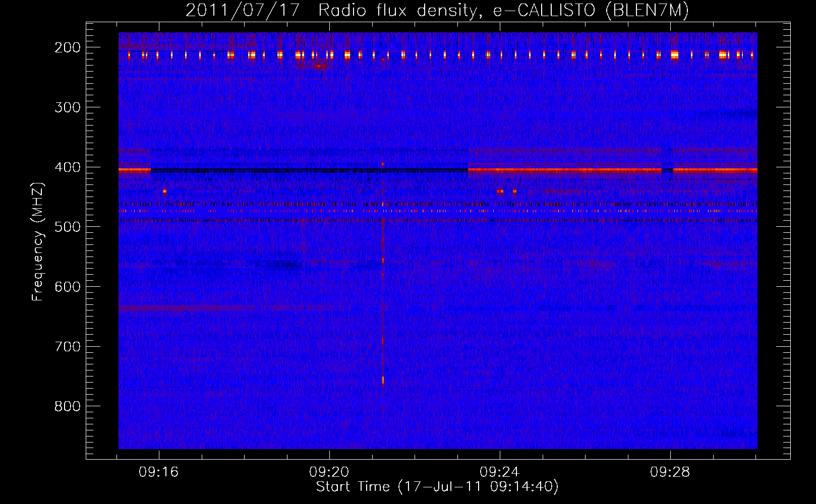This screenshot has height=504, width=816.
Task: Click the small red spot near 09:16, 440 MHz
Action: (x=164, y=191)
